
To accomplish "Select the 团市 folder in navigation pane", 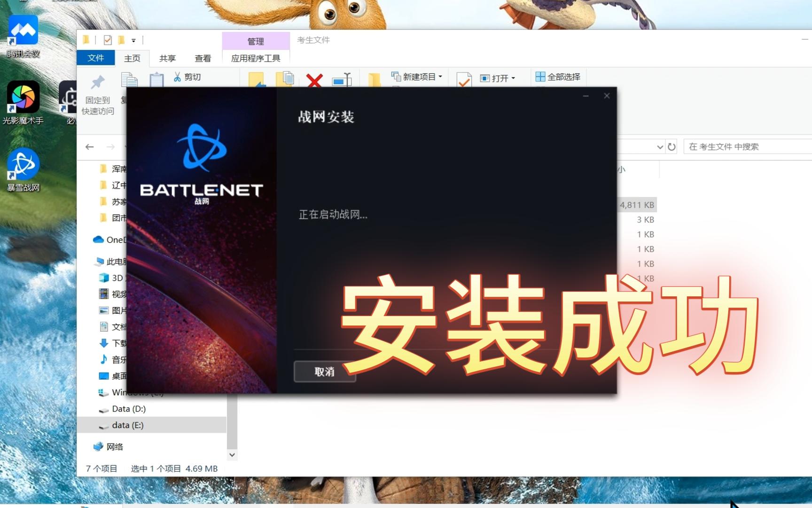I will click(113, 218).
